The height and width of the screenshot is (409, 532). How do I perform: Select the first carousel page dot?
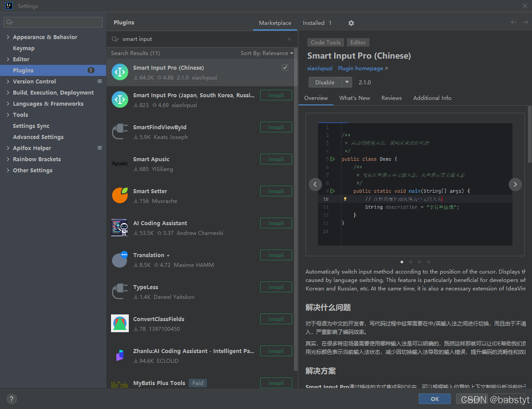click(402, 262)
